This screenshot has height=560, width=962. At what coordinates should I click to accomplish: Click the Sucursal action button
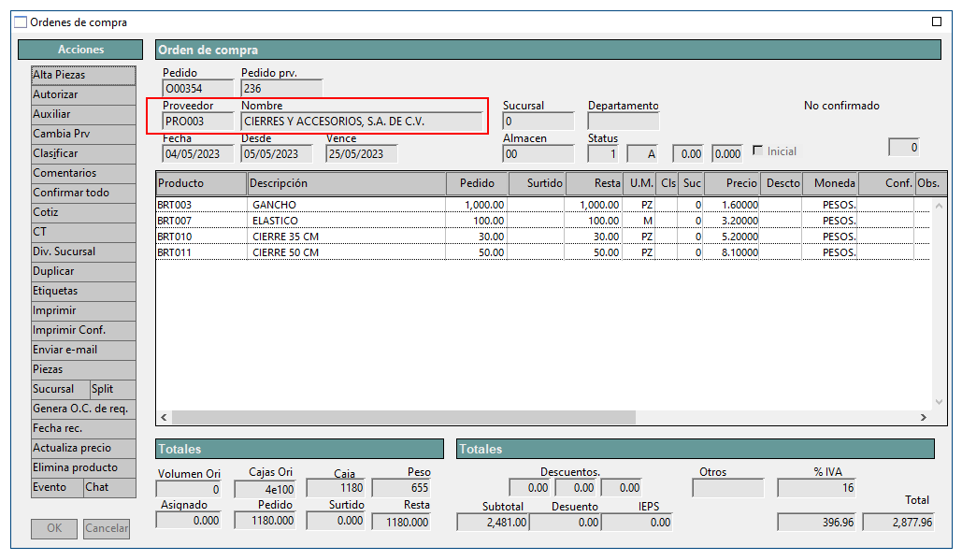[60, 389]
